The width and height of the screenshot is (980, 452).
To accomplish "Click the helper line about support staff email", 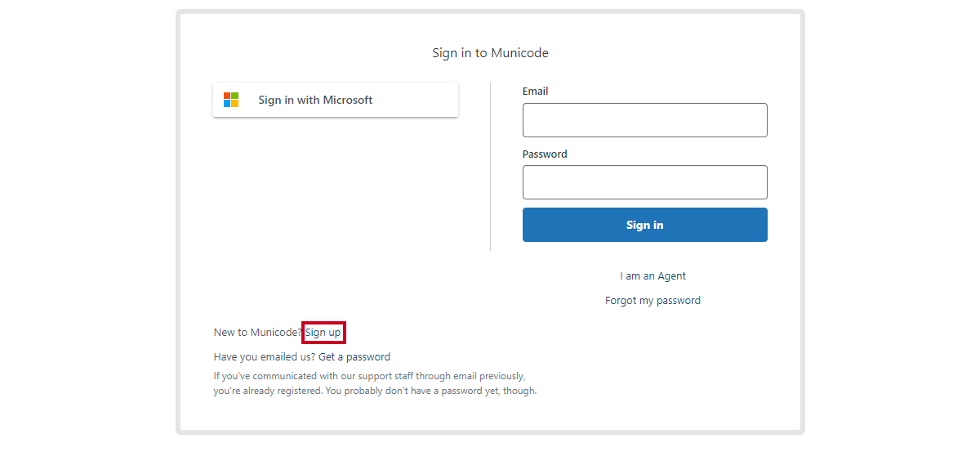I will pos(369,376).
